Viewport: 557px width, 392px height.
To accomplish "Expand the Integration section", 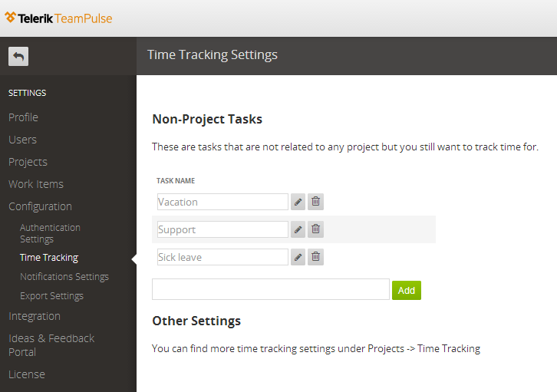I will coord(35,316).
